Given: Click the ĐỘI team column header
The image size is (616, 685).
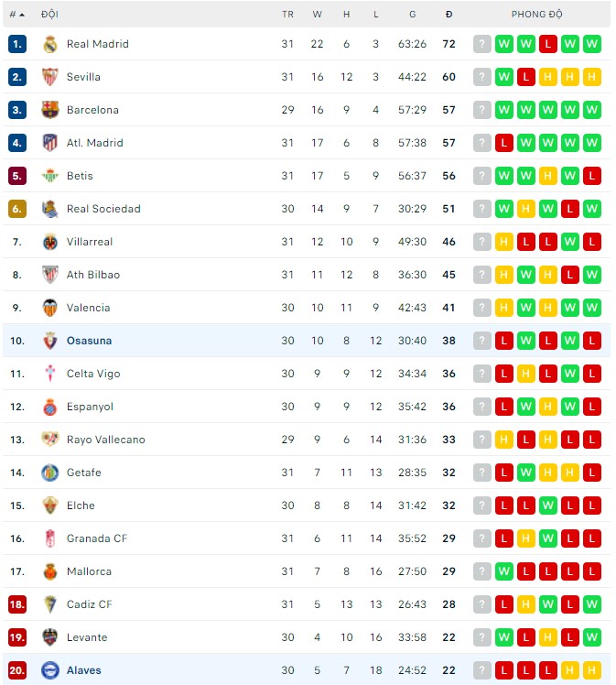Looking at the screenshot, I should click(x=49, y=15).
